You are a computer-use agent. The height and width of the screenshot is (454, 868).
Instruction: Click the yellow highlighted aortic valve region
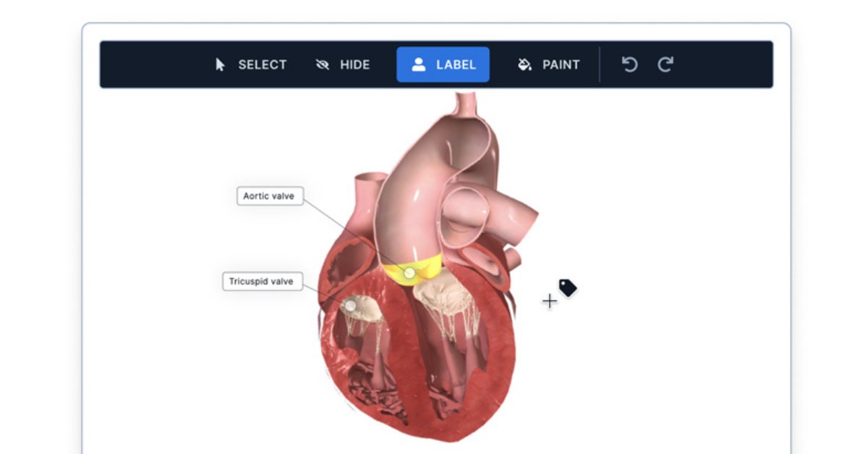[414, 270]
